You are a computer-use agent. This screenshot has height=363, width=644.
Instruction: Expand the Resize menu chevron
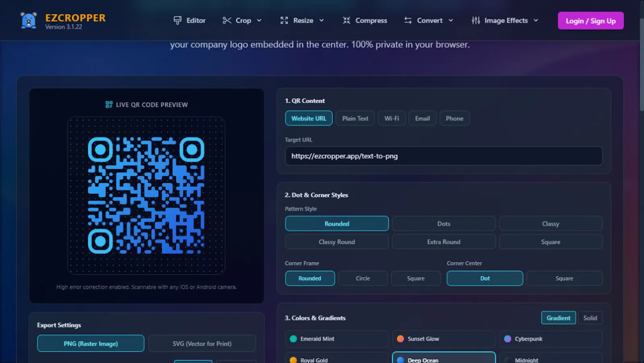[x=322, y=21]
